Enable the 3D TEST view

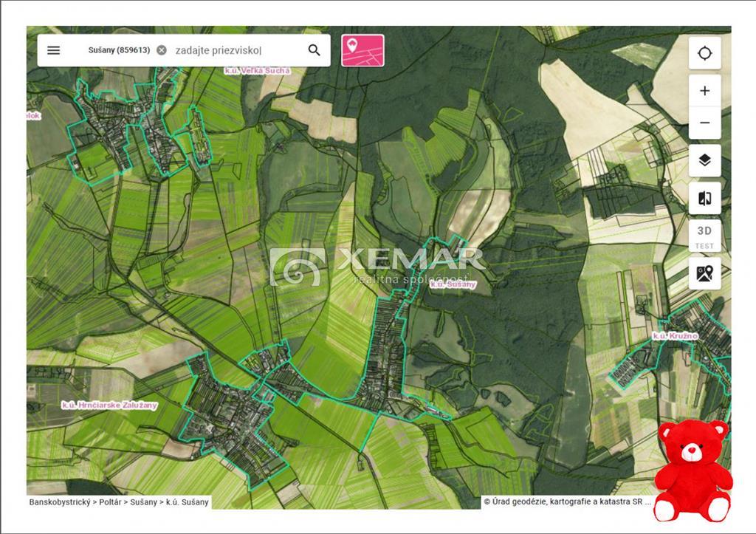coord(705,236)
